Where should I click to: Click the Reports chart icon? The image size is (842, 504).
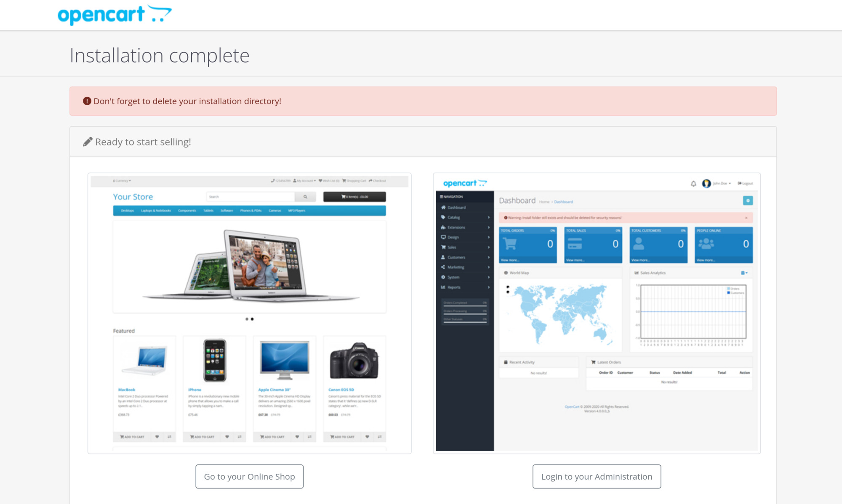(442, 287)
